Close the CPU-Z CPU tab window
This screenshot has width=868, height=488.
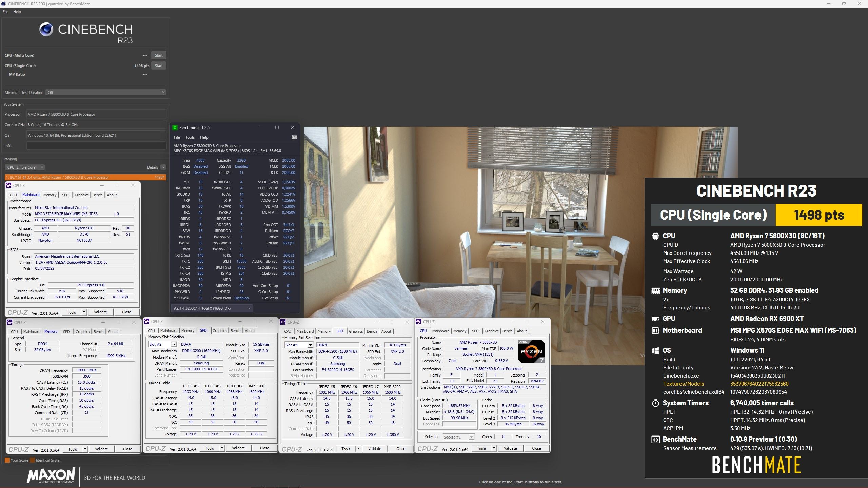point(542,322)
